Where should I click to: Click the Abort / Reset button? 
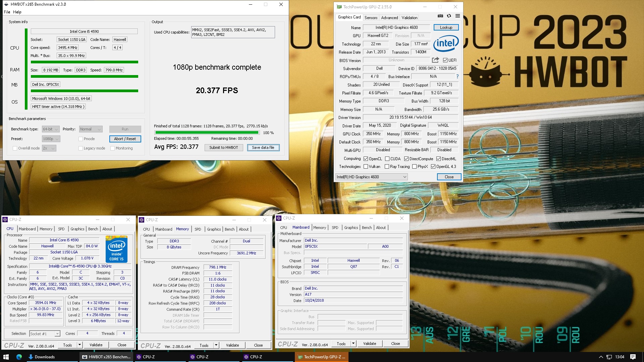click(125, 139)
